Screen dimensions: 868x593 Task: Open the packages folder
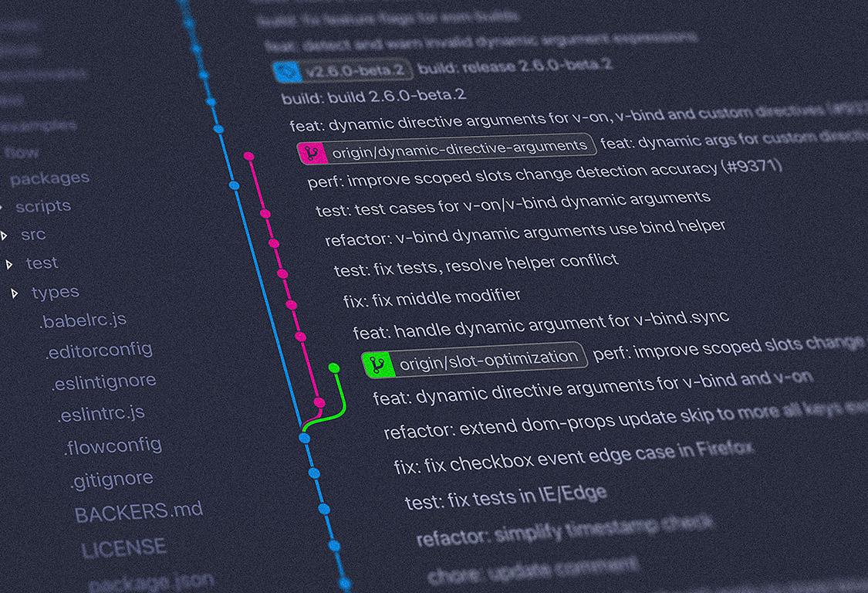tap(50, 178)
